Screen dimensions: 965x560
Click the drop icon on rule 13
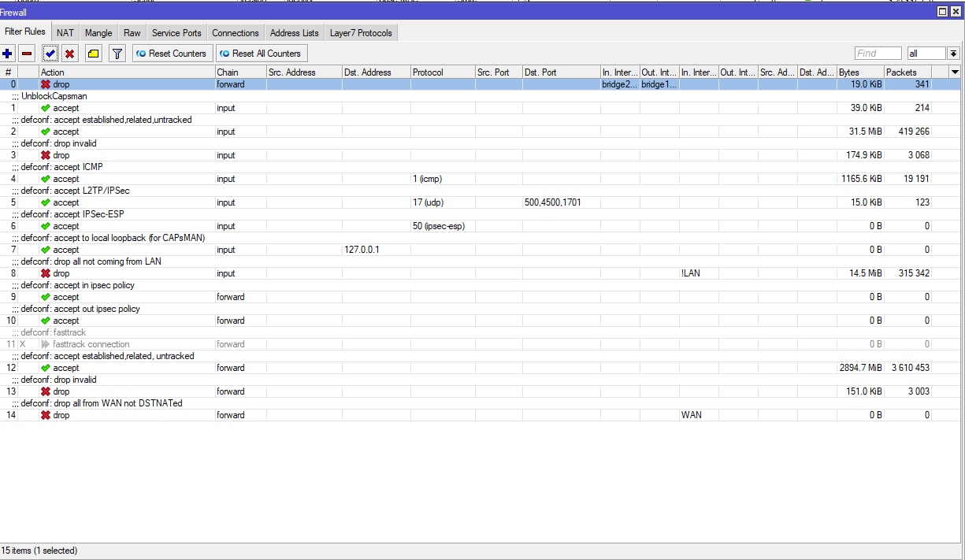[x=46, y=391]
